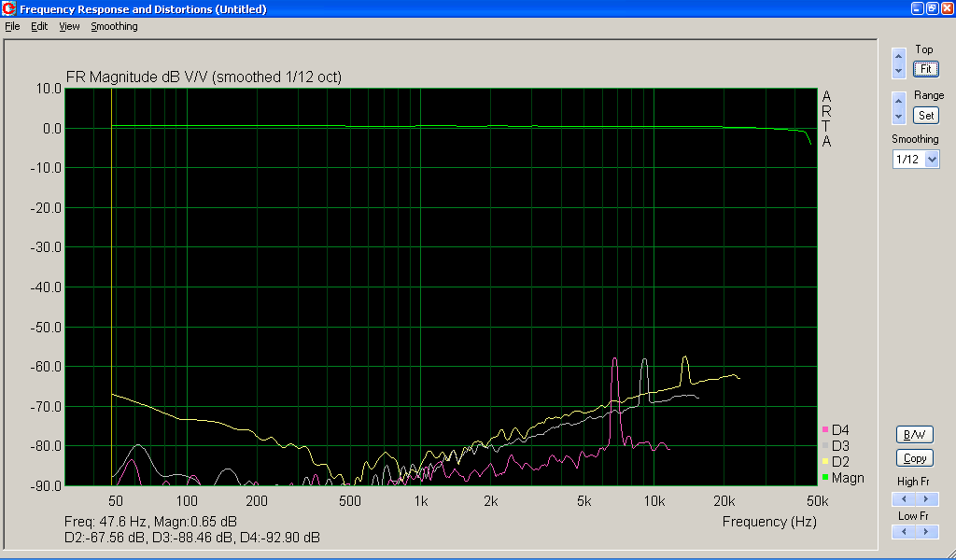Click the 10k frequency axis label
The image size is (956, 560).
pos(654,501)
